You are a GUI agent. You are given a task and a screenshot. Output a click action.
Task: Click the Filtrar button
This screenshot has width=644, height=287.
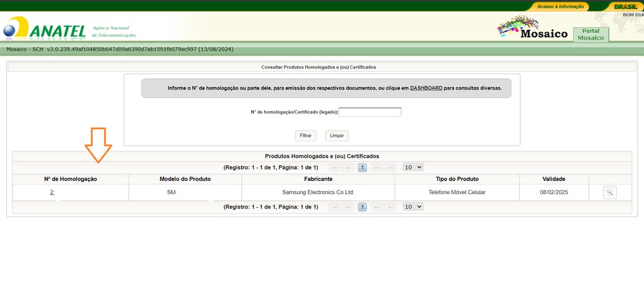[x=305, y=135]
